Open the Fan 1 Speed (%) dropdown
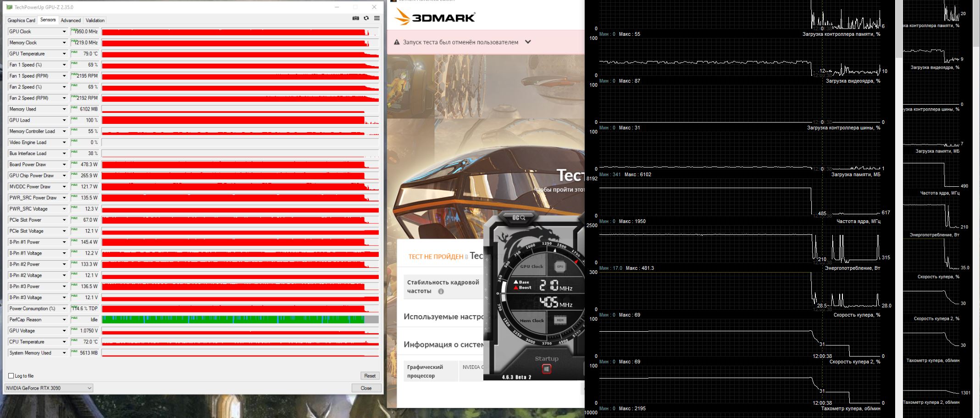This screenshot has height=418, width=980. tap(64, 65)
